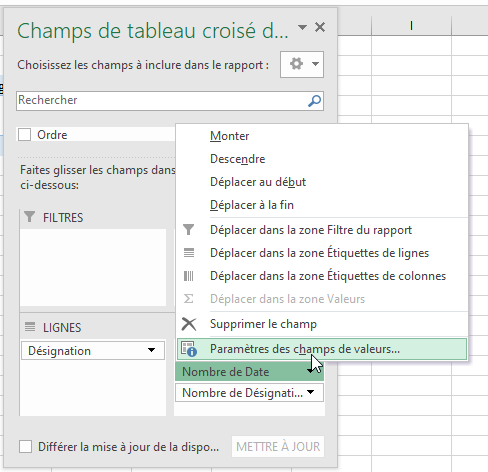Click the funnel icon beside Filtre du rapport
This screenshot has width=488, height=472.
(188, 230)
